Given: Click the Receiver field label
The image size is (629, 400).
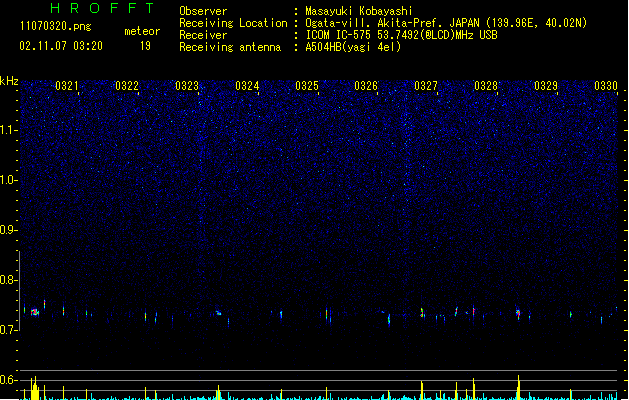Looking at the screenshot, I should pyautogui.click(x=203, y=35).
